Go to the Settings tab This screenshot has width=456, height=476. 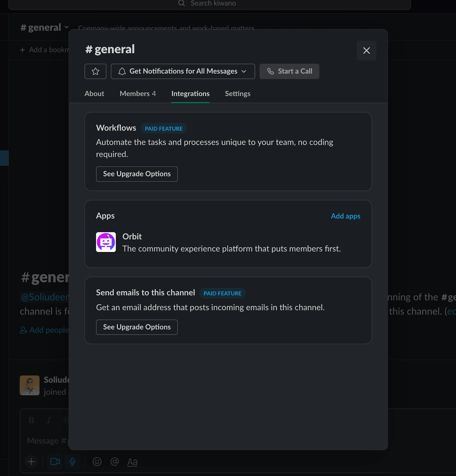pyautogui.click(x=238, y=94)
